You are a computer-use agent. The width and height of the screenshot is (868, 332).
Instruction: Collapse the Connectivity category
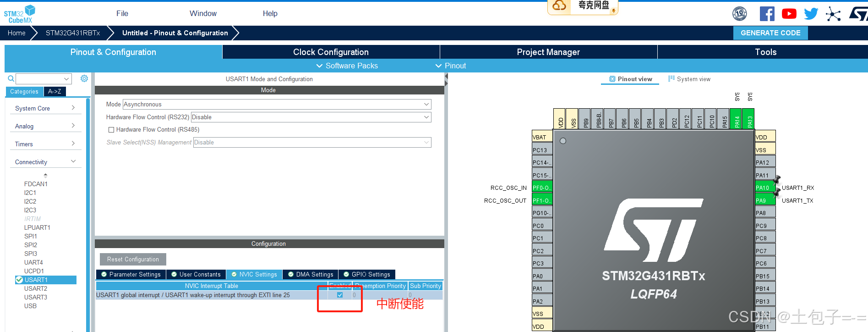pyautogui.click(x=45, y=162)
